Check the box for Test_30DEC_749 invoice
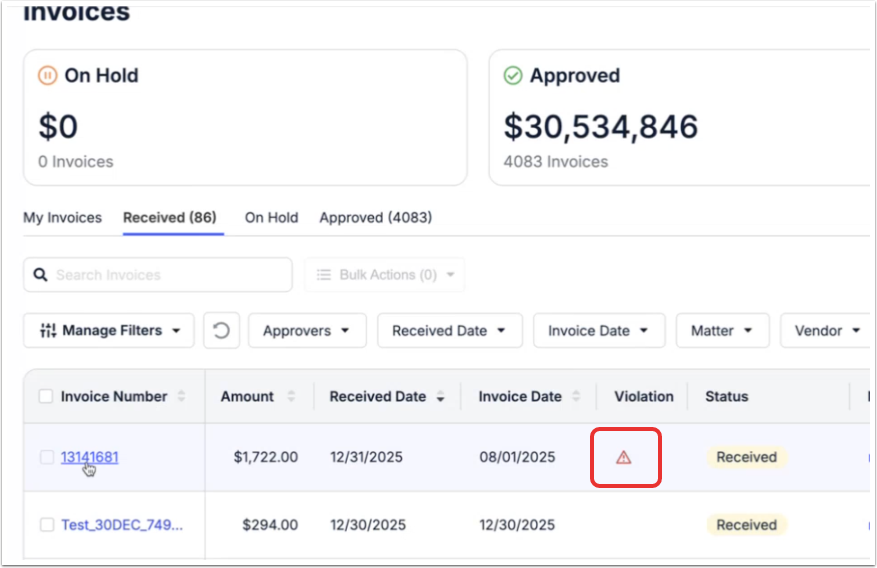Image resolution: width=877 pixels, height=568 pixels. point(47,525)
